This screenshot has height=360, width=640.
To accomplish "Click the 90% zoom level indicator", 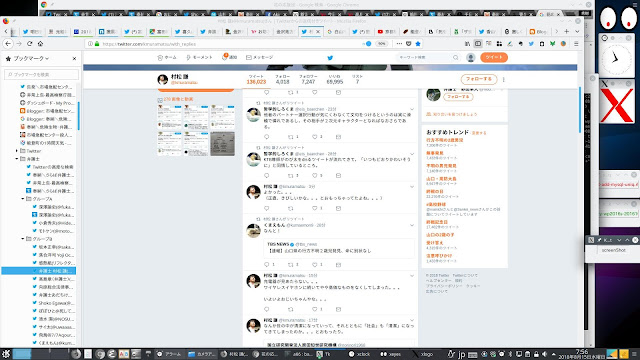I will 381,44.
